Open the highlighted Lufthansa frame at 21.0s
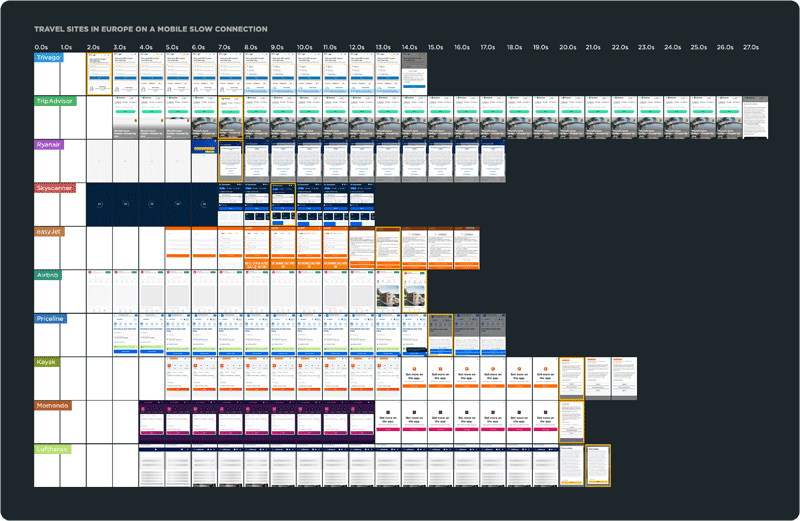The image size is (800, 521). tap(598, 466)
